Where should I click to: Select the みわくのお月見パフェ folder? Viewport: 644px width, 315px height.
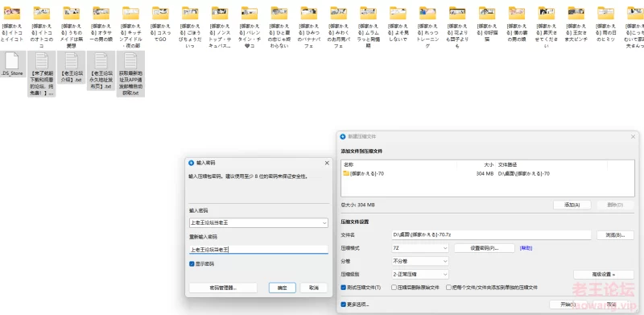click(338, 27)
